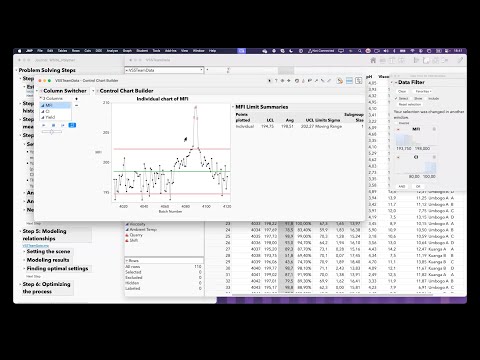Click the rightmost boxed icon in chart toolbar
This screenshot has width=480, height=360.
(359, 81)
